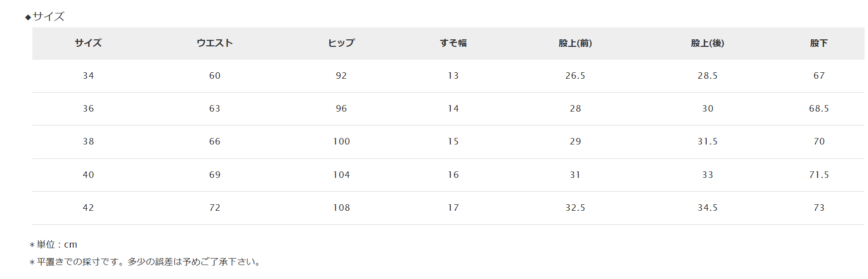Click the 股上(後) column header
The width and height of the screenshot is (868, 279).
click(x=708, y=43)
